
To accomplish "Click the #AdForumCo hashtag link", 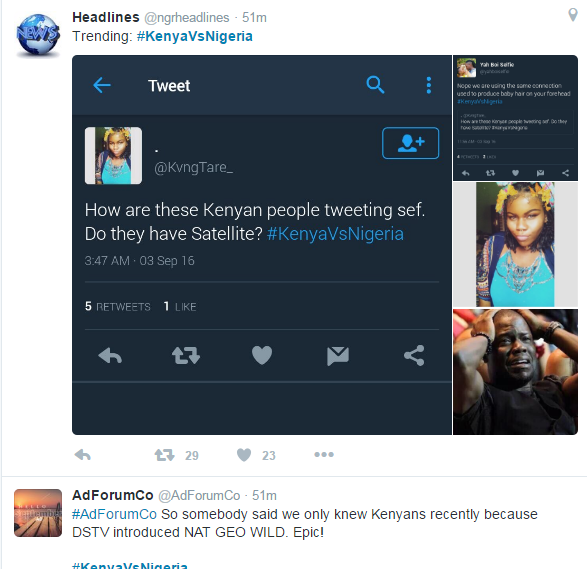I will click(x=114, y=514).
